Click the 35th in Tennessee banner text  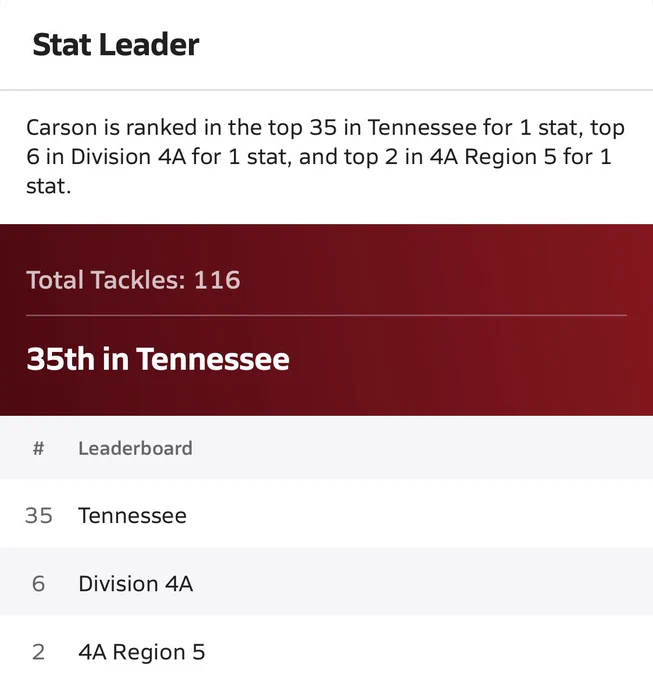click(158, 359)
